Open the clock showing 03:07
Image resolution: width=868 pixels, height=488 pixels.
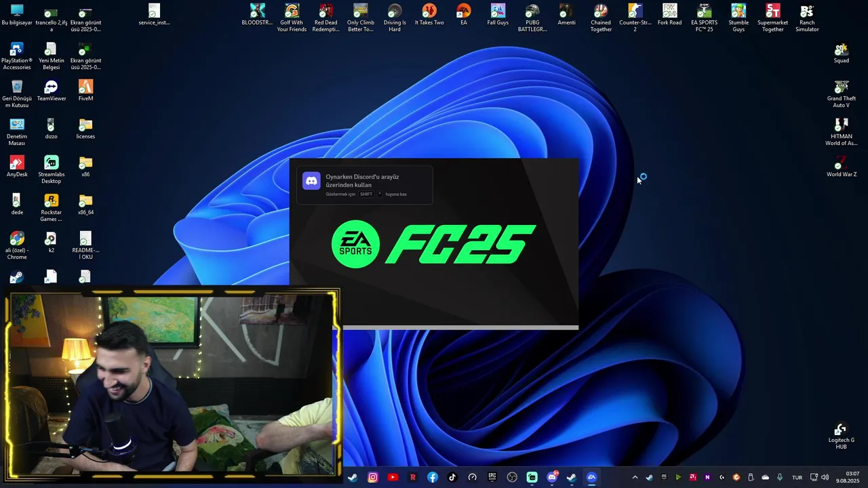pyautogui.click(x=848, y=477)
